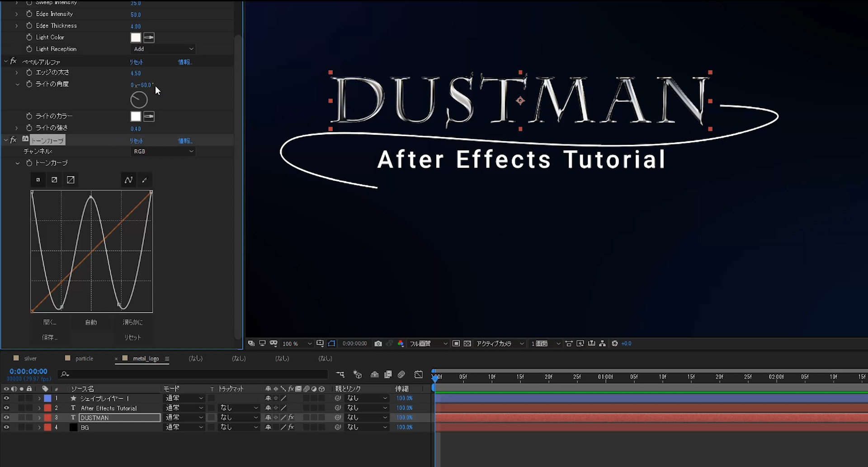This screenshot has width=868, height=467.
Task: Hide the DUSTMAN layer with eye toggle
Action: 6,418
